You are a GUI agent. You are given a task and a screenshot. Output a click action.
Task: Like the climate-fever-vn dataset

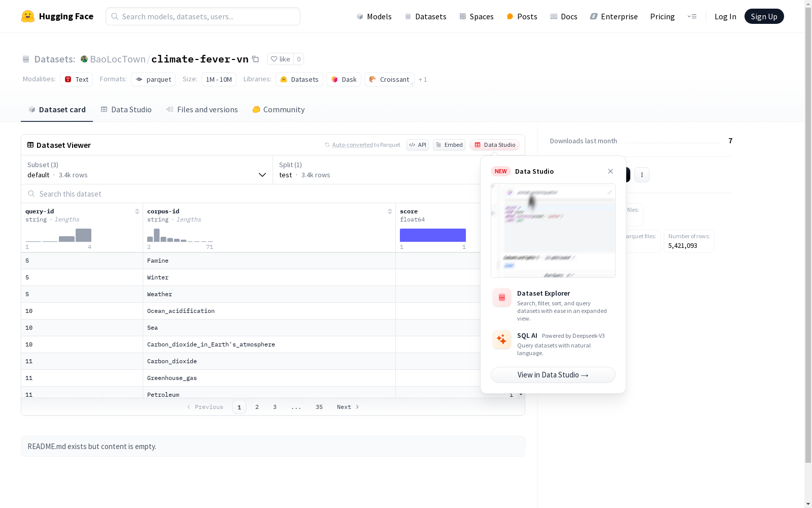pos(280,59)
